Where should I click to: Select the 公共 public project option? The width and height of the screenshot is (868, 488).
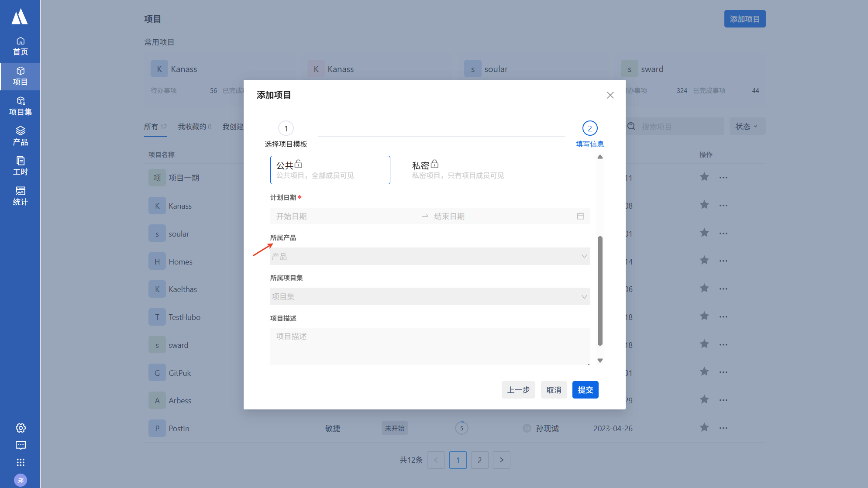coord(330,170)
